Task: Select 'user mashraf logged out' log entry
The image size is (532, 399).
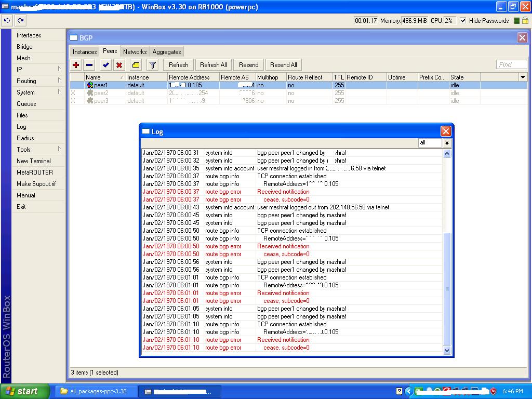Action: [292, 207]
